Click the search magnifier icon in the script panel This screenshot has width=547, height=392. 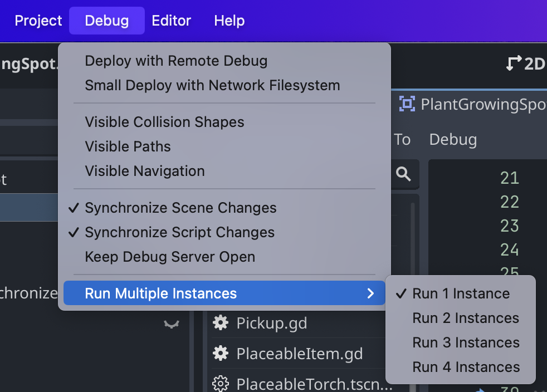404,174
